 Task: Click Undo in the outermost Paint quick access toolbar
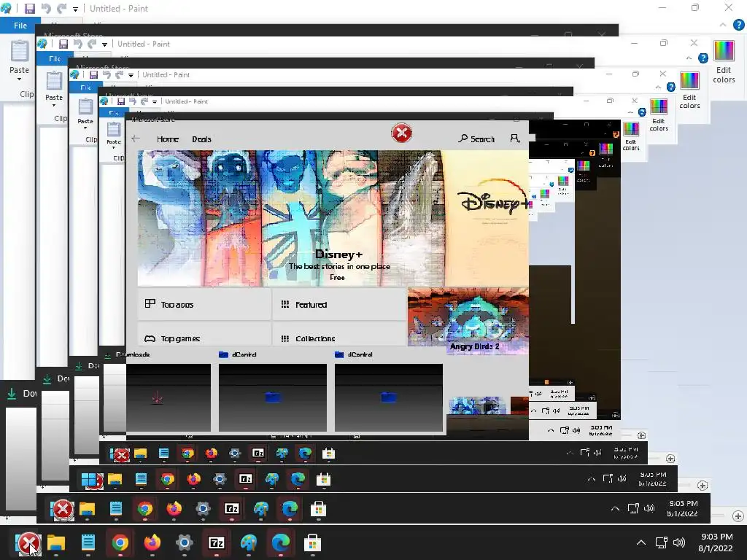(x=46, y=9)
